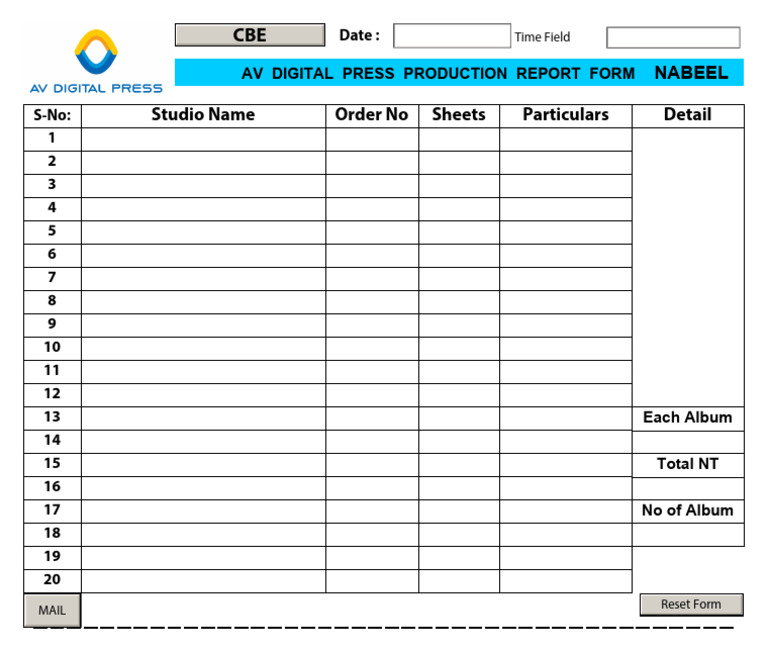Viewport: 768px width, 651px height.
Task: Select Sheets cell in row 12
Action: (x=459, y=395)
